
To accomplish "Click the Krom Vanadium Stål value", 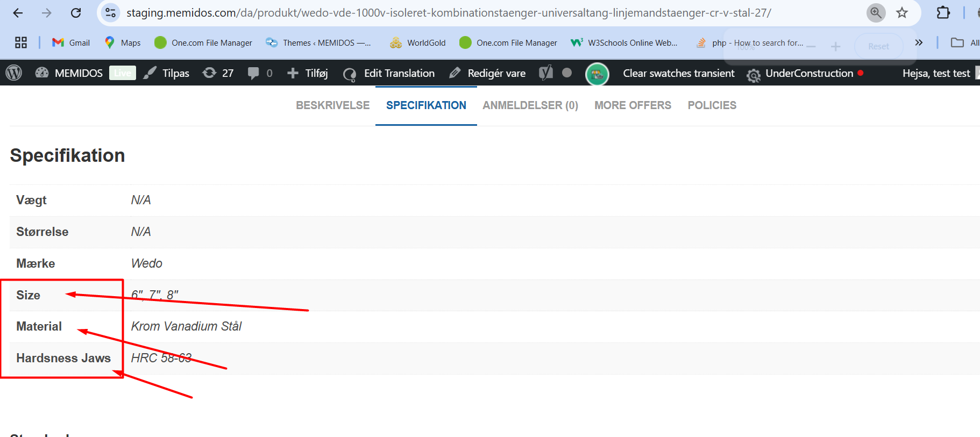I will pyautogui.click(x=186, y=326).
